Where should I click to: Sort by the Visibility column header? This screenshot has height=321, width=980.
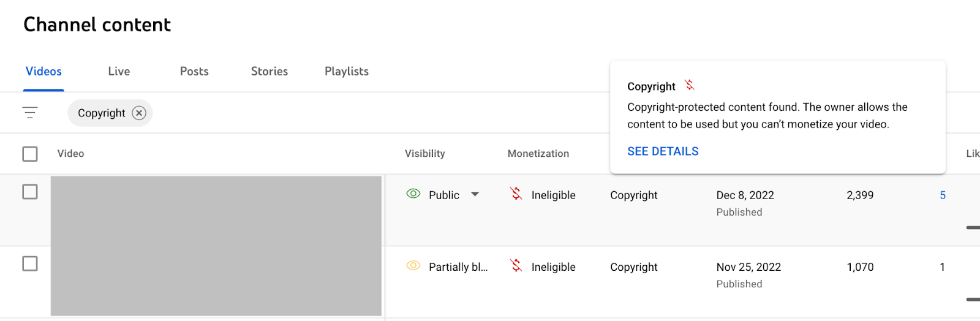coord(425,154)
